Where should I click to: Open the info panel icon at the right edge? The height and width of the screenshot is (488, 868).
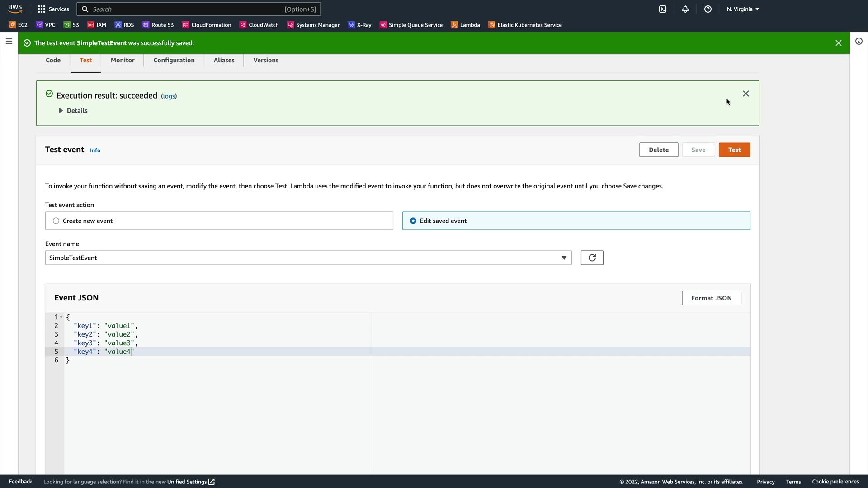click(x=859, y=41)
